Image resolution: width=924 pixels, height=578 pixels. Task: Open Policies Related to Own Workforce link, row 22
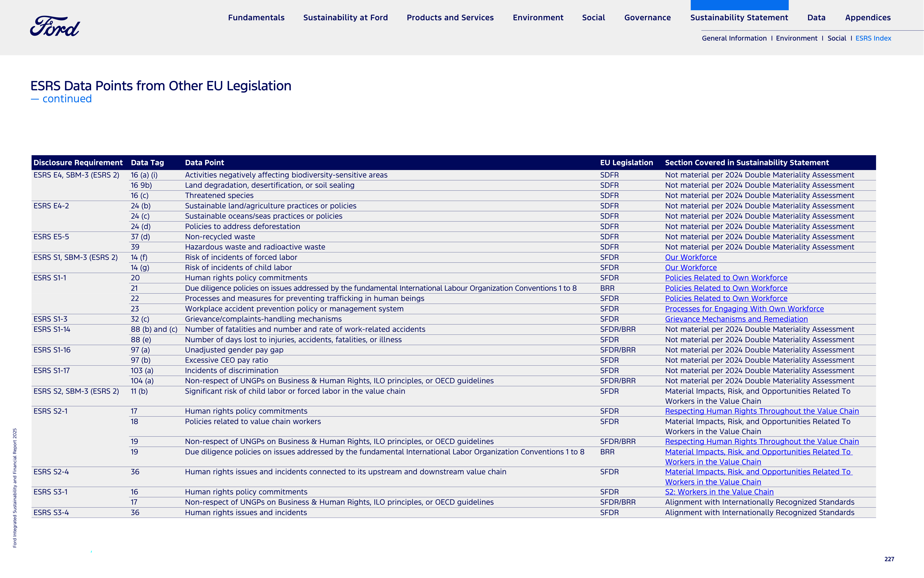click(726, 299)
